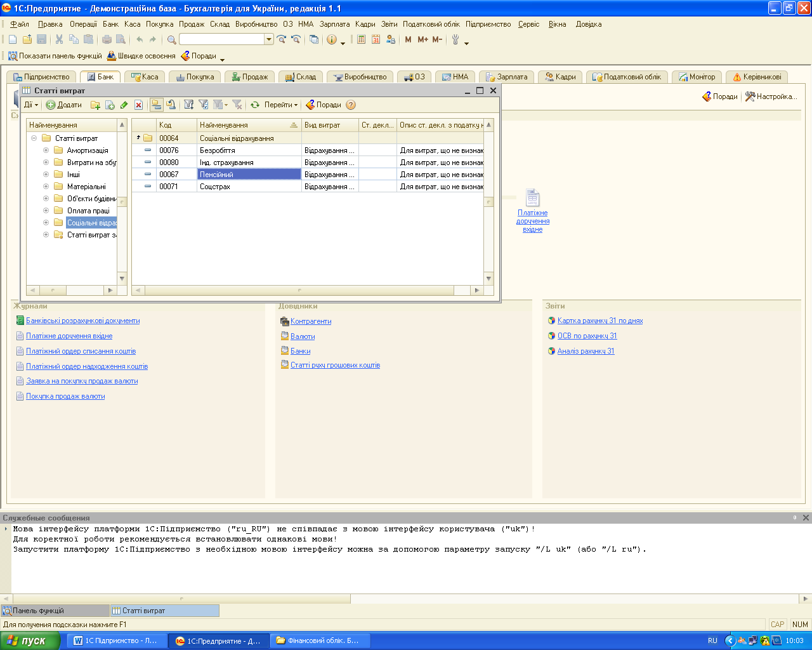Open the Покупка продаж валюти link

click(65, 396)
